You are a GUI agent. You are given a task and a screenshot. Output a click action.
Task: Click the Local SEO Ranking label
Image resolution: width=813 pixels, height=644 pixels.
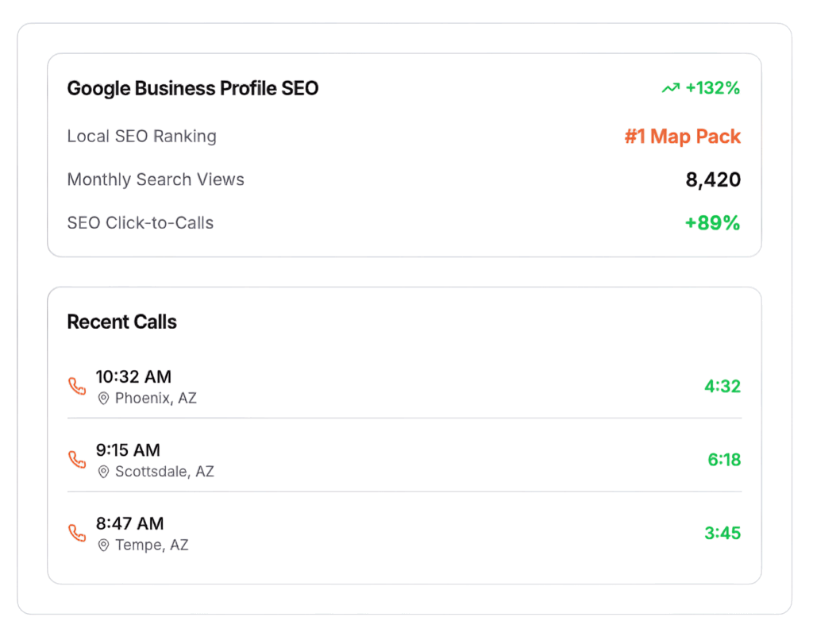[141, 136]
